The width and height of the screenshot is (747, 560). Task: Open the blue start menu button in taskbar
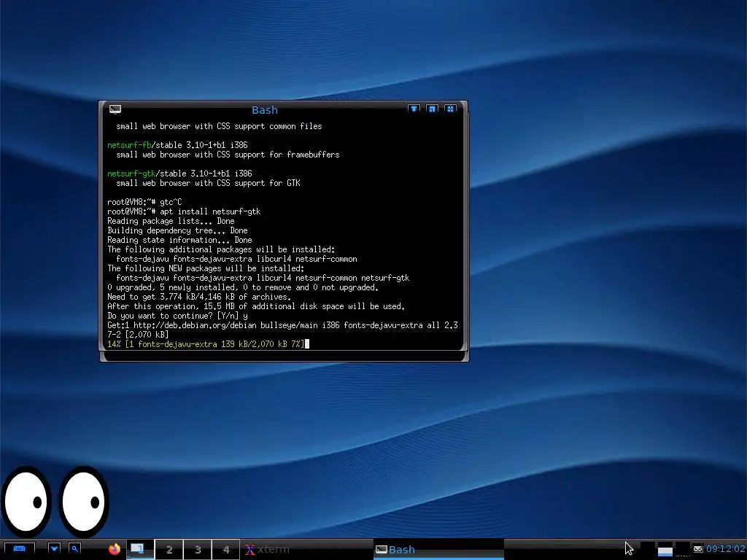click(19, 548)
